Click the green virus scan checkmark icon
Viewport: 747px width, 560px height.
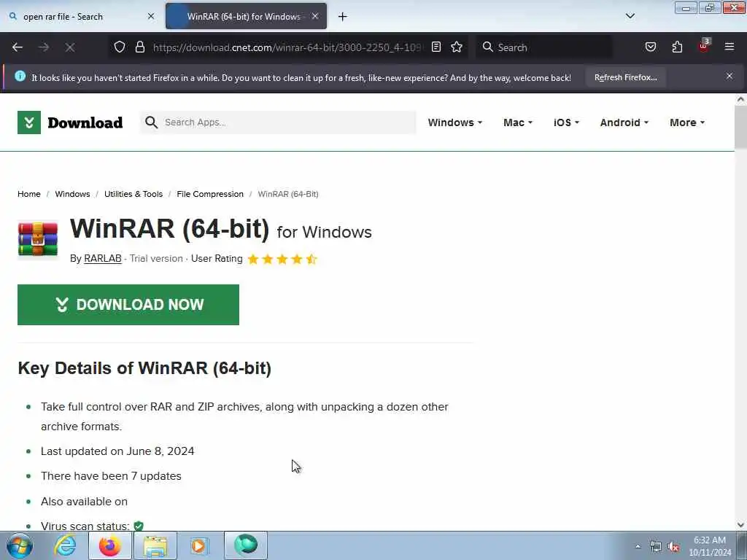coord(139,526)
